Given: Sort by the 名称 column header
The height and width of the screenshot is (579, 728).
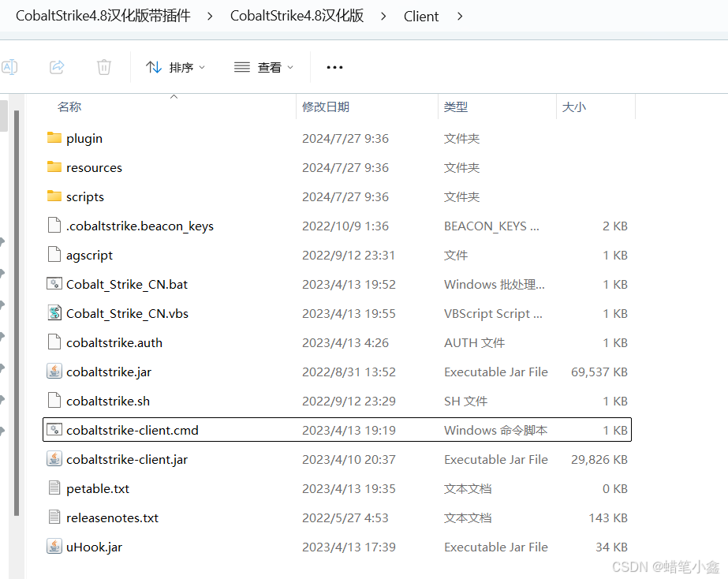Looking at the screenshot, I should tap(69, 107).
